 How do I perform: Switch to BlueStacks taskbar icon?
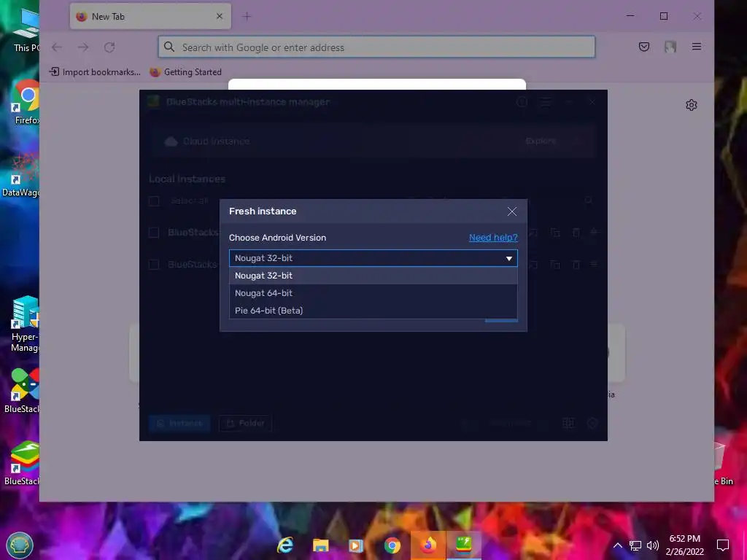(463, 545)
